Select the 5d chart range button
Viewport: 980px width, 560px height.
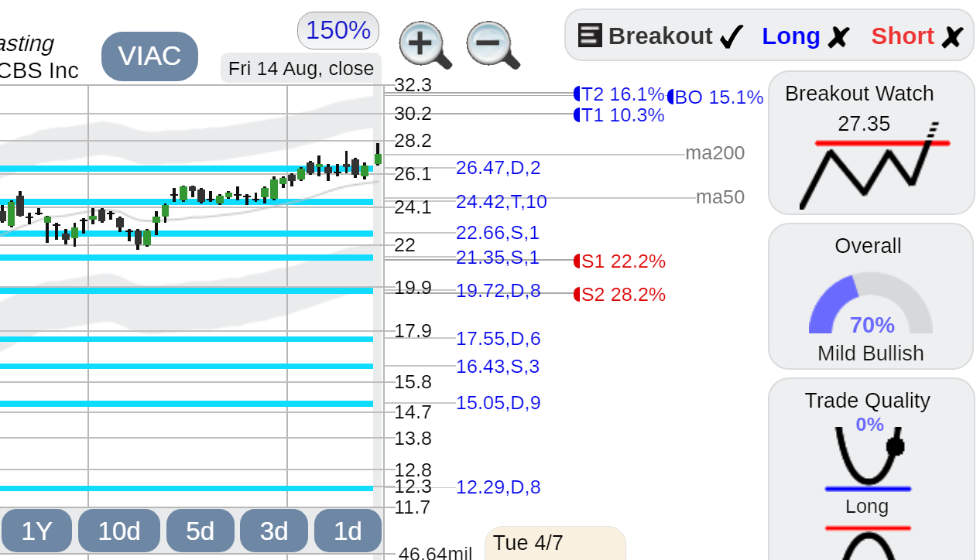click(200, 531)
